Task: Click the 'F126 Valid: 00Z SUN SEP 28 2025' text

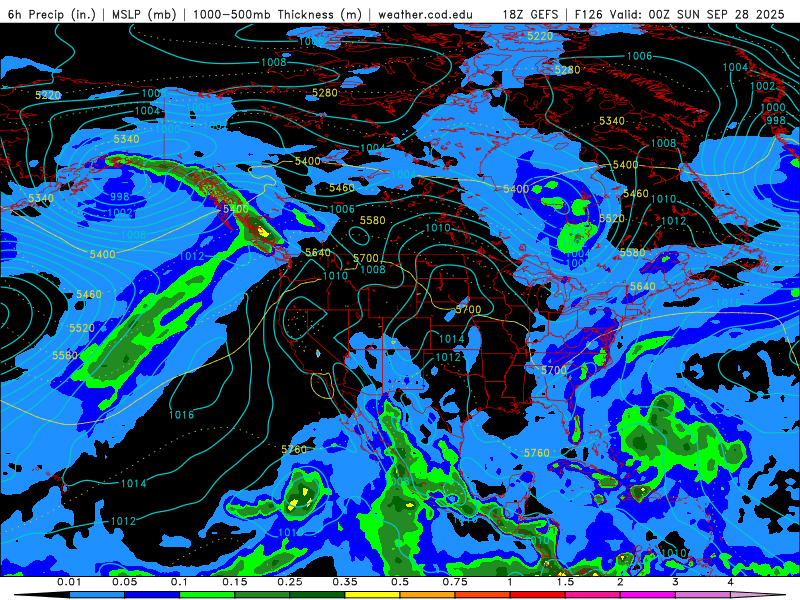Action: click(x=680, y=14)
